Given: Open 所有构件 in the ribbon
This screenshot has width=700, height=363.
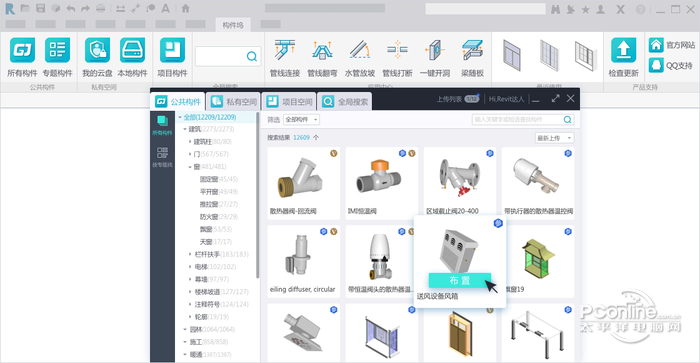Looking at the screenshot, I should (x=22, y=57).
